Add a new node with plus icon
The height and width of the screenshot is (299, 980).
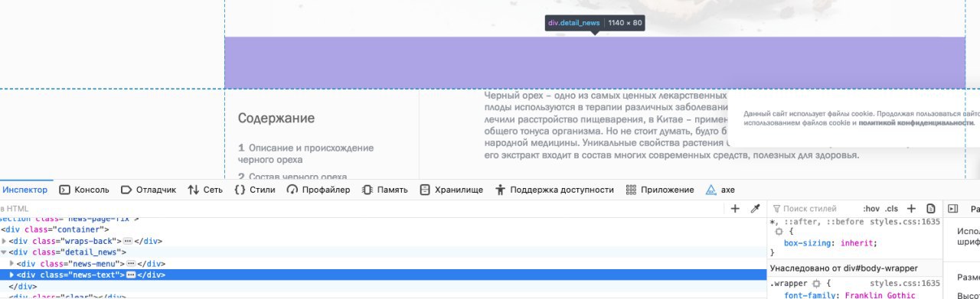735,208
